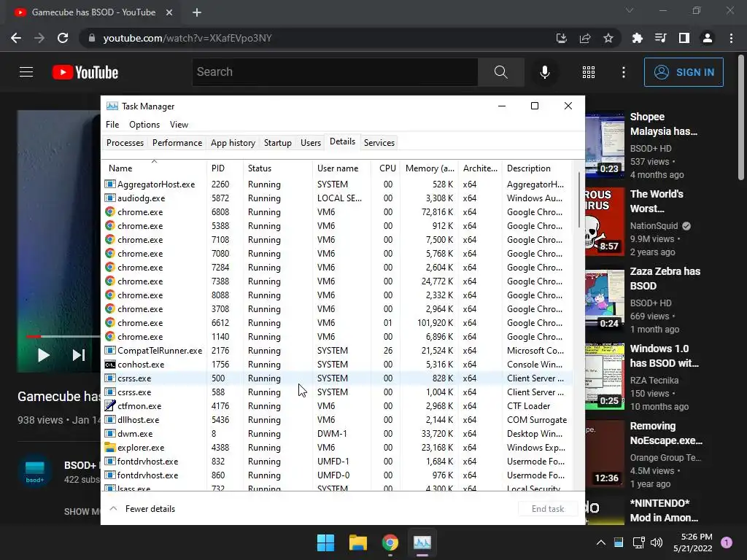Viewport: 747px width, 560px height.
Task: Click the SIGN IN button on YouTube
Action: pyautogui.click(x=684, y=72)
